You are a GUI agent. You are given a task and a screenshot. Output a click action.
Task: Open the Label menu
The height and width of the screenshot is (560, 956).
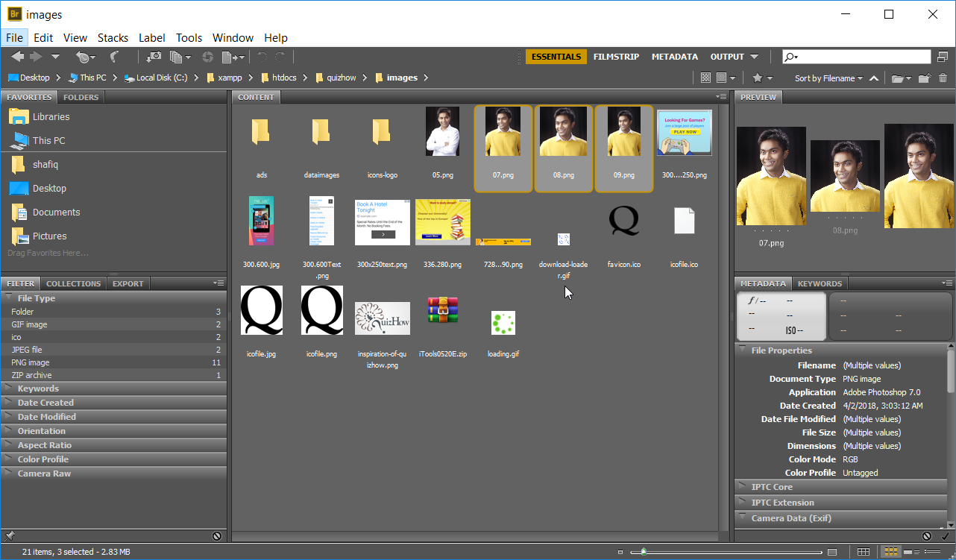point(152,37)
